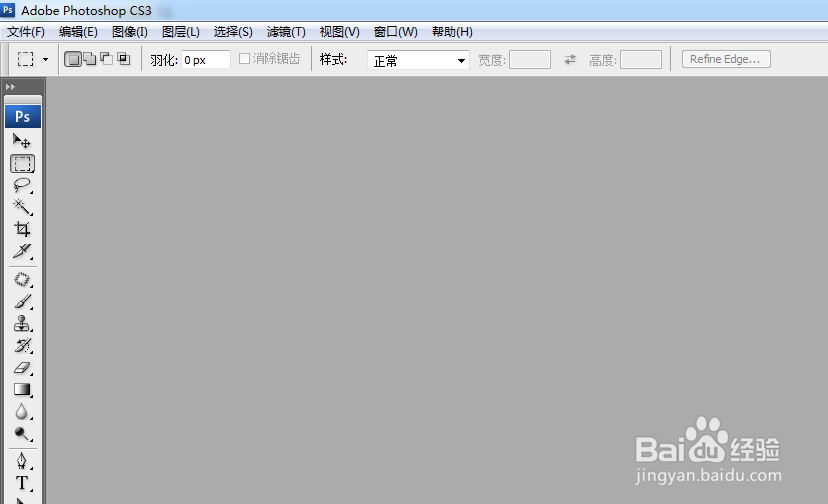Select the Rectangular Marquee tool in toolbox
Image resolution: width=828 pixels, height=504 pixels.
coord(22,164)
